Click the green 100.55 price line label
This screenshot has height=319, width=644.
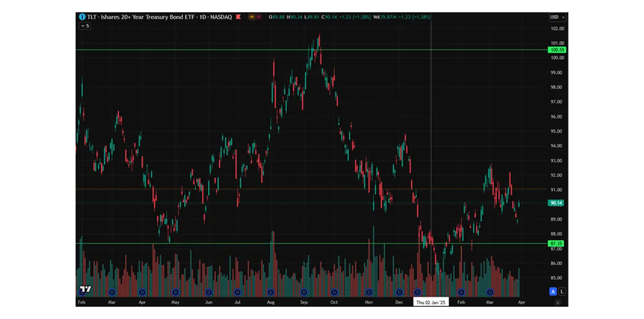pyautogui.click(x=558, y=50)
